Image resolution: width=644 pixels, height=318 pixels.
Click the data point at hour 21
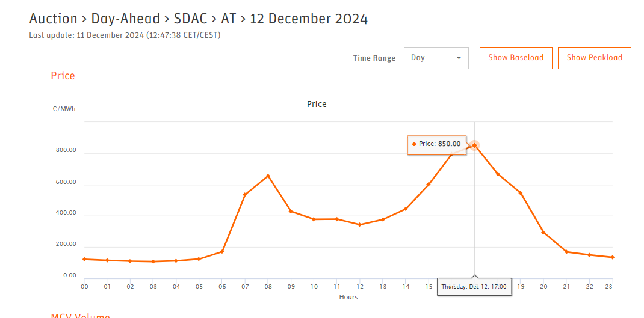coord(566,252)
